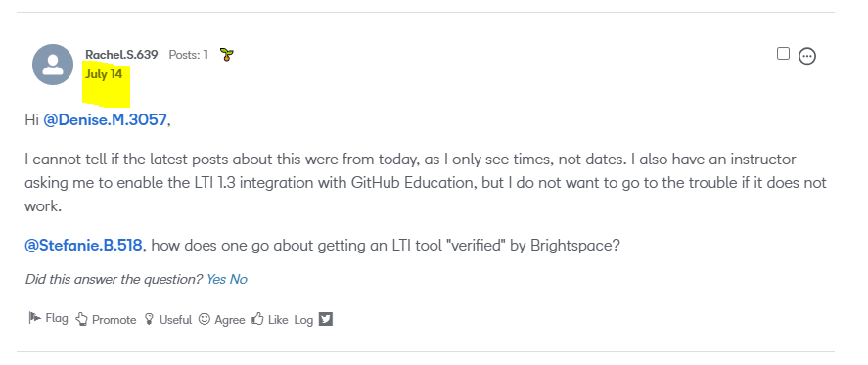868x365 pixels.
Task: Click the Promote hand icon
Action: [x=82, y=319]
